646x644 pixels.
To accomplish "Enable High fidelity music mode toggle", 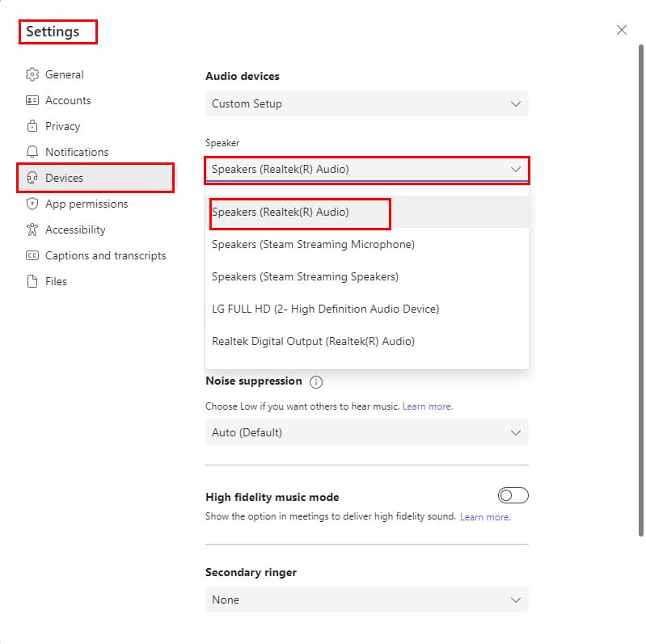I will pyautogui.click(x=513, y=495).
